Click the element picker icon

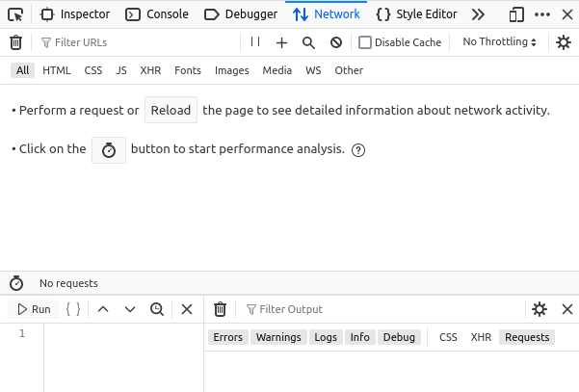(x=15, y=14)
